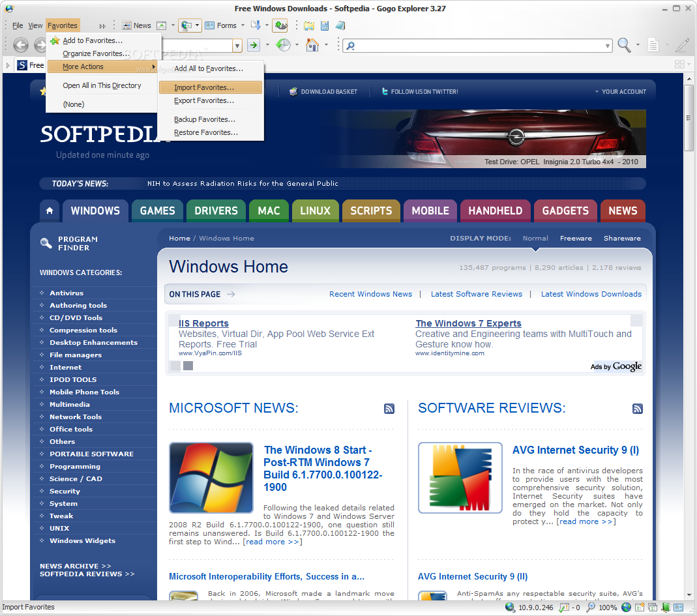Click the AVG logo review thumbnail
697x616 pixels.
(460, 478)
